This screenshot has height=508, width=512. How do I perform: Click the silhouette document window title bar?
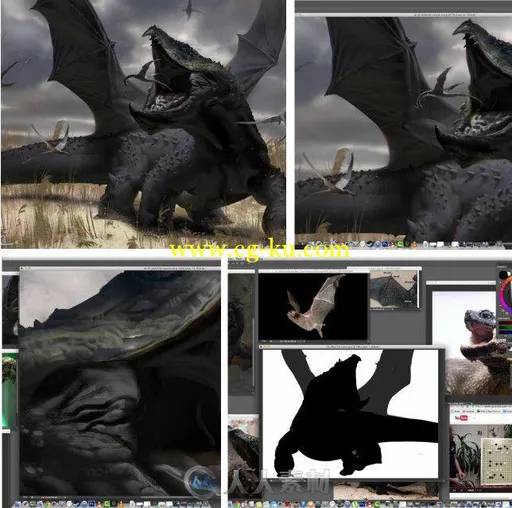tap(352, 347)
